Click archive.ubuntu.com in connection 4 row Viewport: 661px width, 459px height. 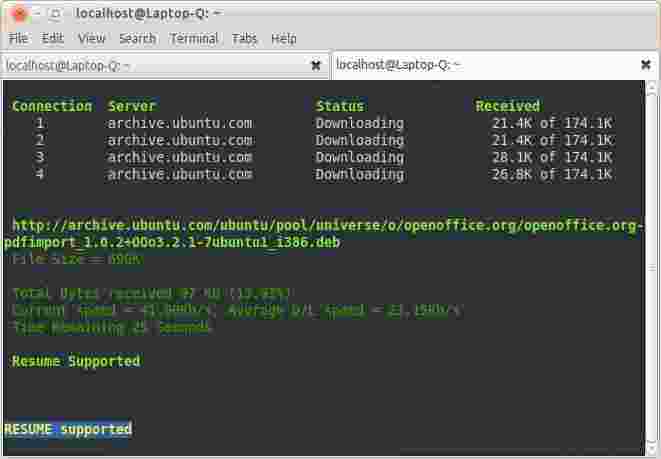pyautogui.click(x=180, y=174)
